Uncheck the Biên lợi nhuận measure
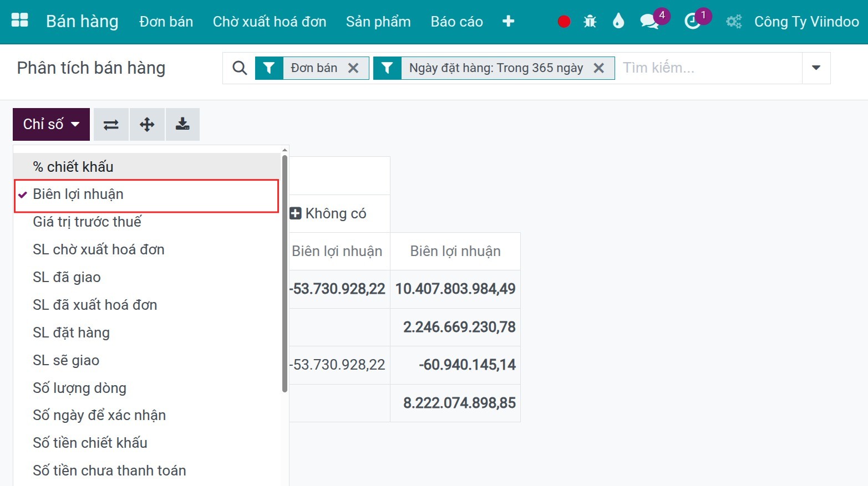 (x=78, y=195)
